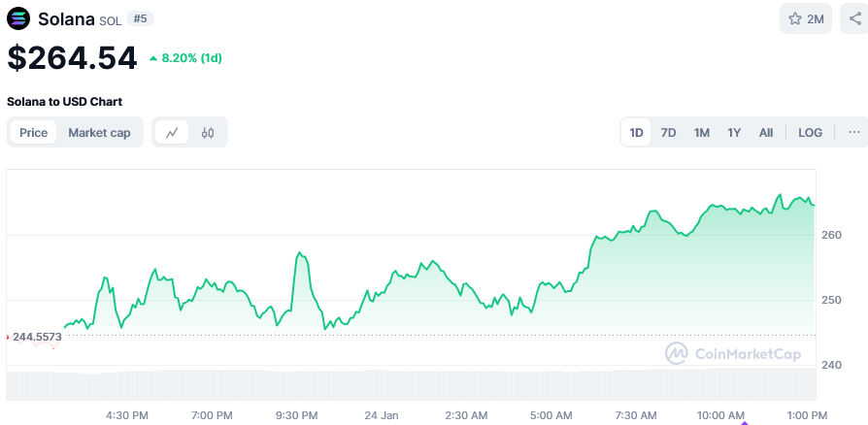Choose the All time range
The height and width of the screenshot is (425, 868).
[x=766, y=132]
